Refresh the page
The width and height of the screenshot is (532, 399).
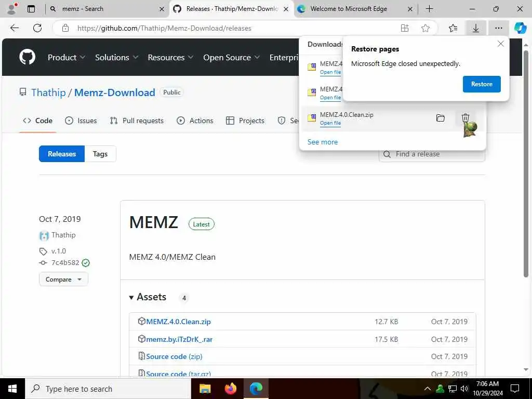click(37, 28)
